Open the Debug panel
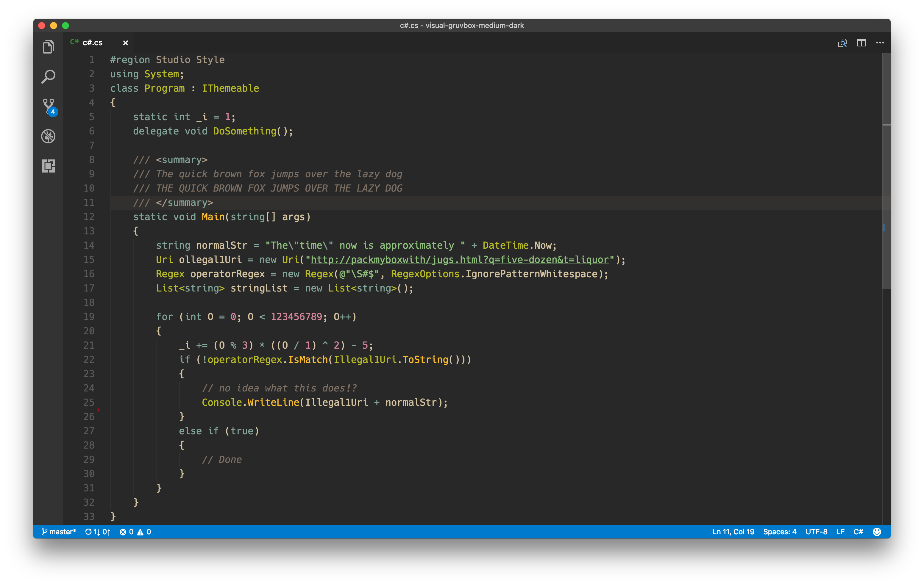The height and width of the screenshot is (586, 924). click(x=48, y=136)
